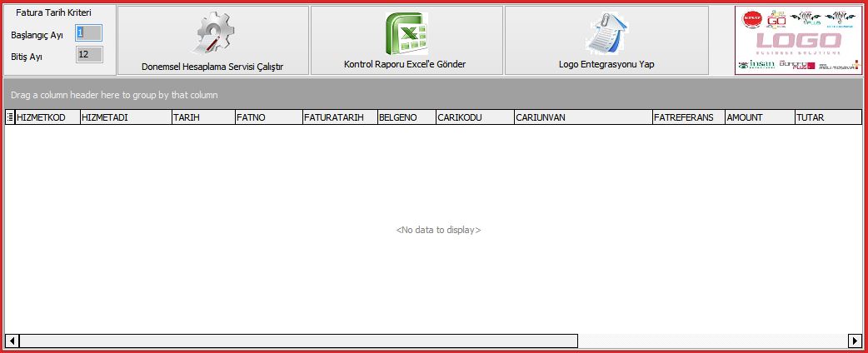Click the right scroll arrow
868x353 pixels.
tap(855, 341)
